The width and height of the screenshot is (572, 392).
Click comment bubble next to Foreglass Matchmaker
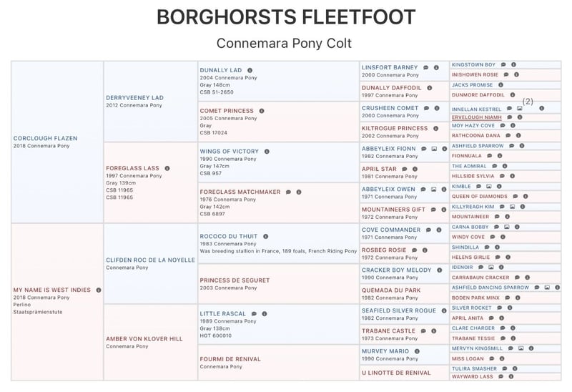[x=287, y=192]
